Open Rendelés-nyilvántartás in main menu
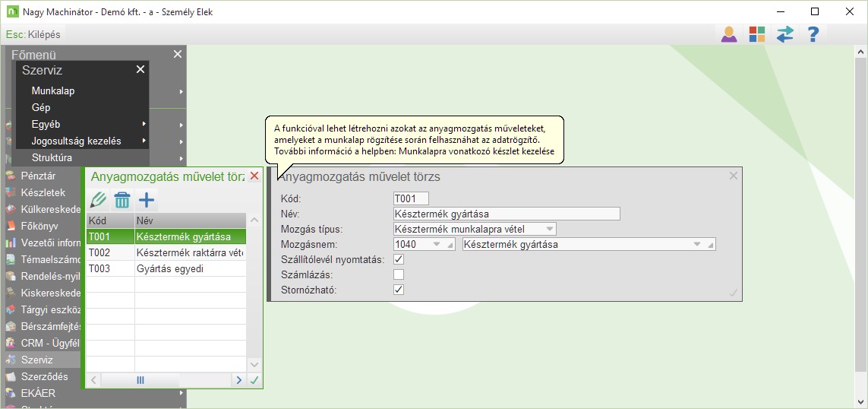The width and height of the screenshot is (868, 409). pyautogui.click(x=51, y=276)
